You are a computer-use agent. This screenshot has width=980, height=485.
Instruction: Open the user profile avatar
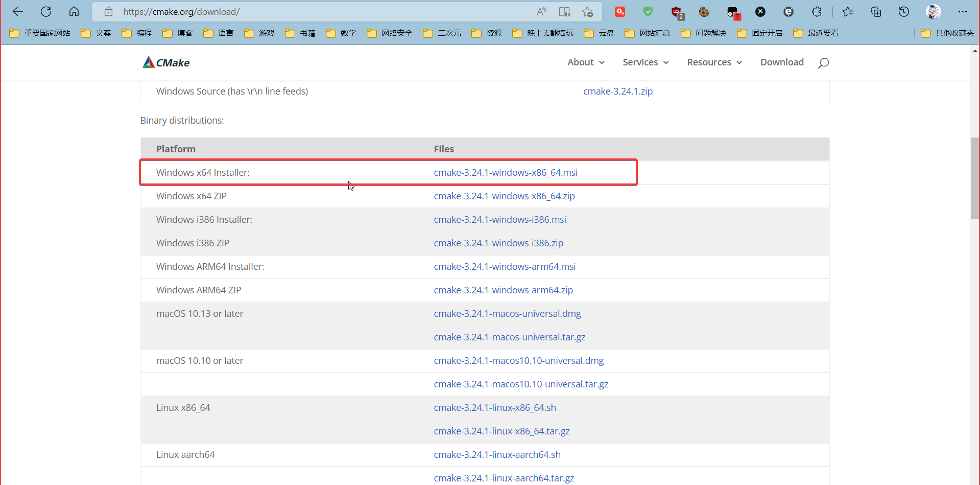934,11
